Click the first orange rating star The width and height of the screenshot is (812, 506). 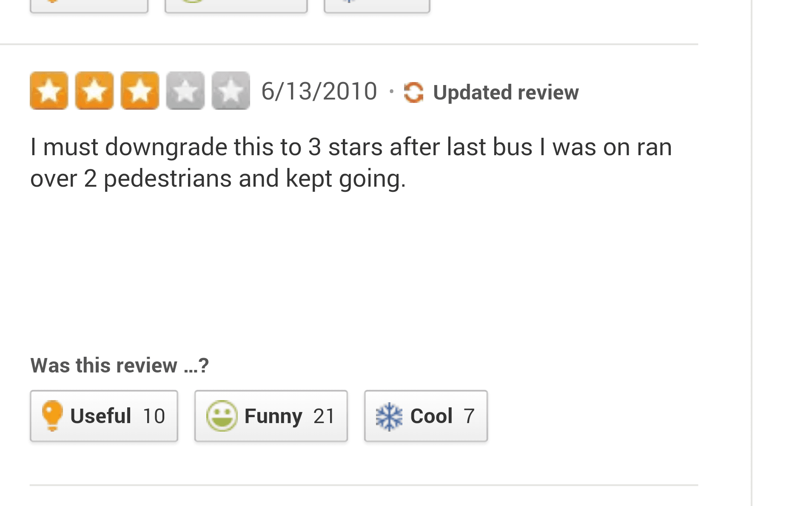click(49, 91)
